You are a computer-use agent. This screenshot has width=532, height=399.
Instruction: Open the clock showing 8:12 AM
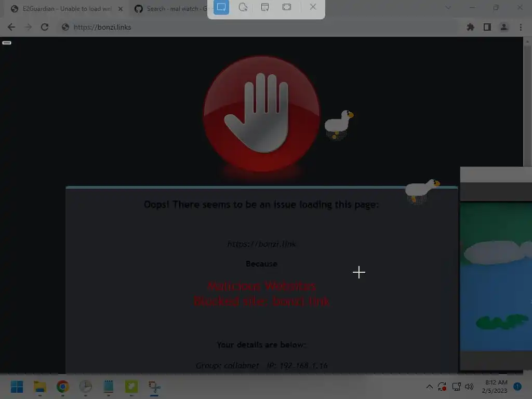click(x=495, y=387)
